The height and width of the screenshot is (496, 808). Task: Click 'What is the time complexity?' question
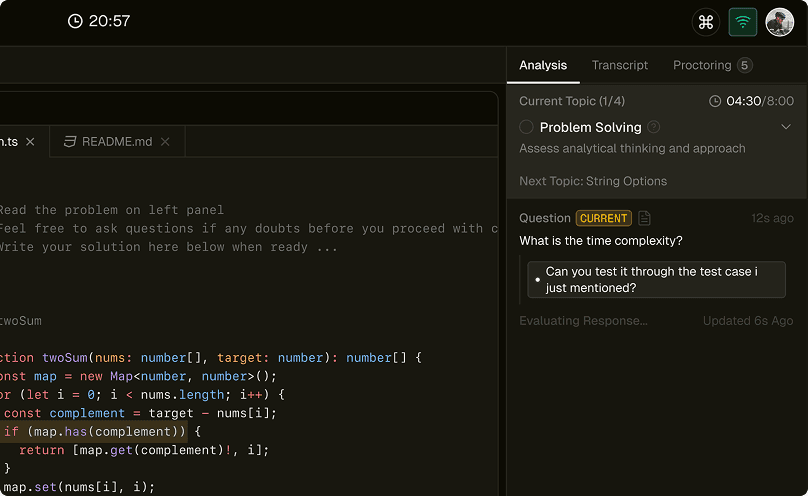tap(601, 241)
